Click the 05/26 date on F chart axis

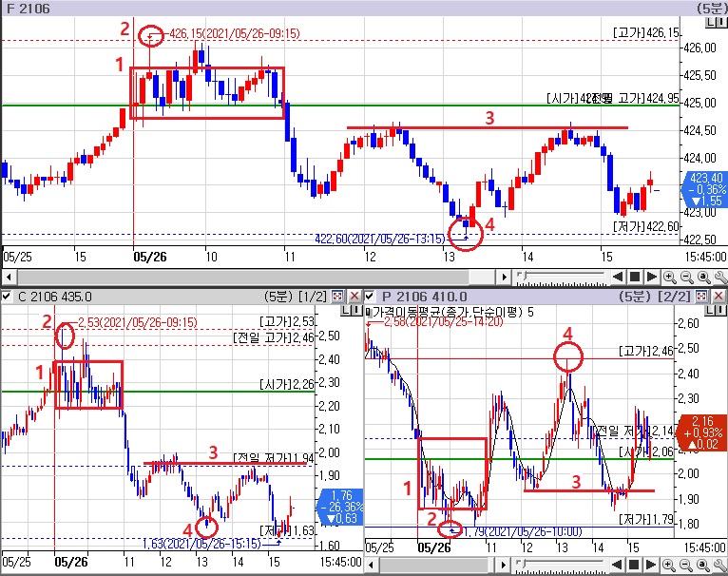click(x=149, y=257)
